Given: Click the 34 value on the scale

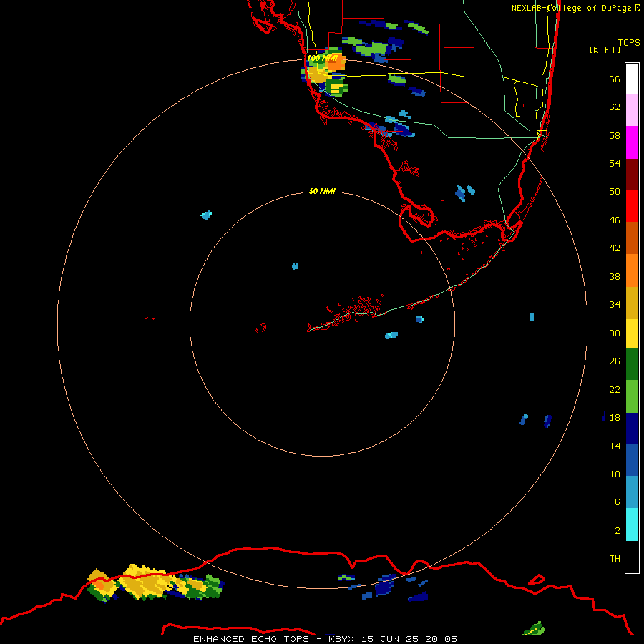Looking at the screenshot, I should coord(615,305).
